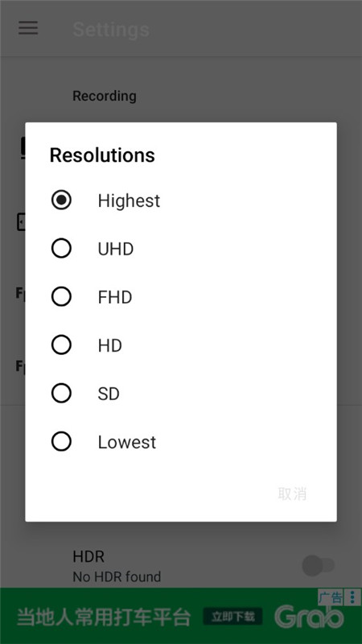Open the ad options three-dot icon
This screenshot has height=644, width=362.
(x=352, y=597)
